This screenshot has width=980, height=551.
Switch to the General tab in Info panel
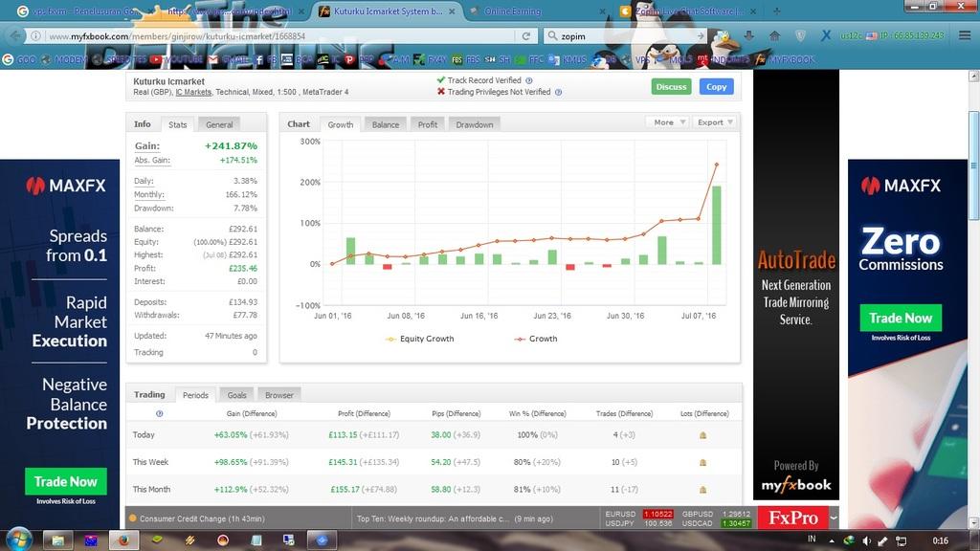click(x=219, y=124)
